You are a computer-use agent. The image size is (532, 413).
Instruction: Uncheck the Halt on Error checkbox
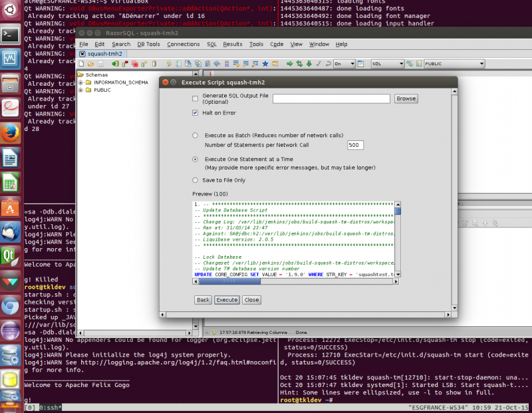pos(195,112)
